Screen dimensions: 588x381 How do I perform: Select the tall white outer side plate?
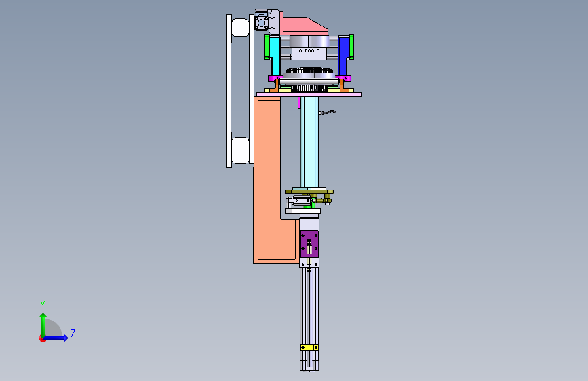click(x=229, y=91)
